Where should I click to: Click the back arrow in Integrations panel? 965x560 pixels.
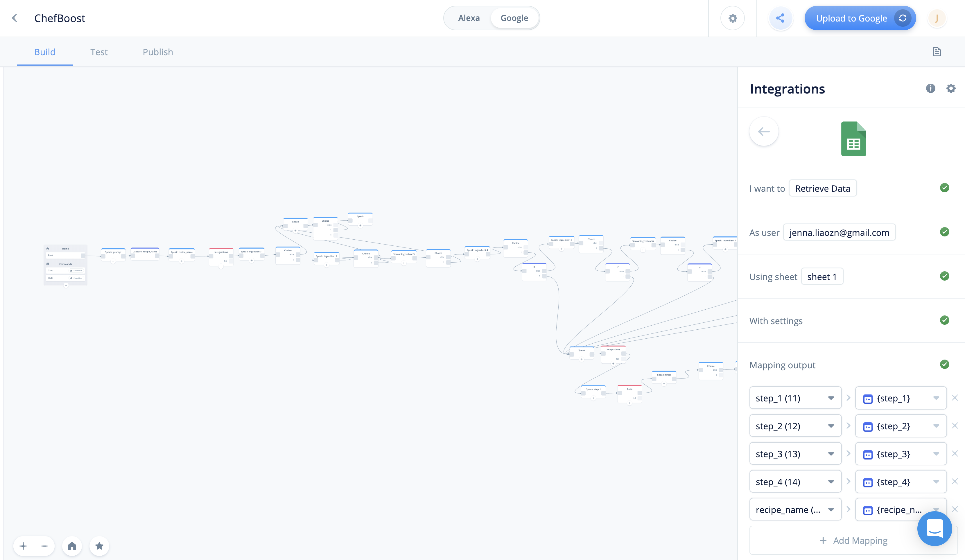[x=764, y=131]
